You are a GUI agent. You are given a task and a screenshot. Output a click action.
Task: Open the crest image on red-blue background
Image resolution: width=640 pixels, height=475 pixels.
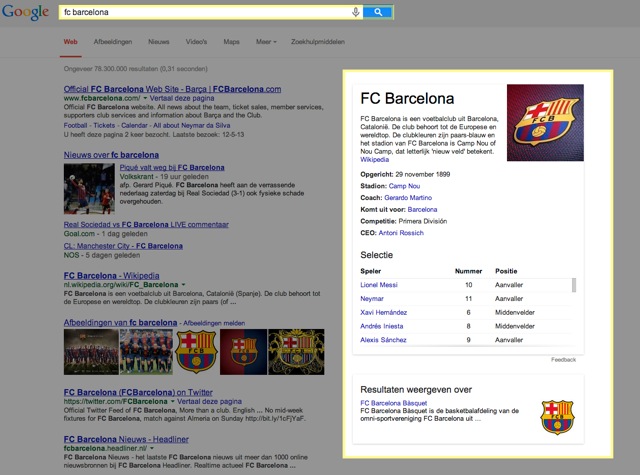[243, 352]
